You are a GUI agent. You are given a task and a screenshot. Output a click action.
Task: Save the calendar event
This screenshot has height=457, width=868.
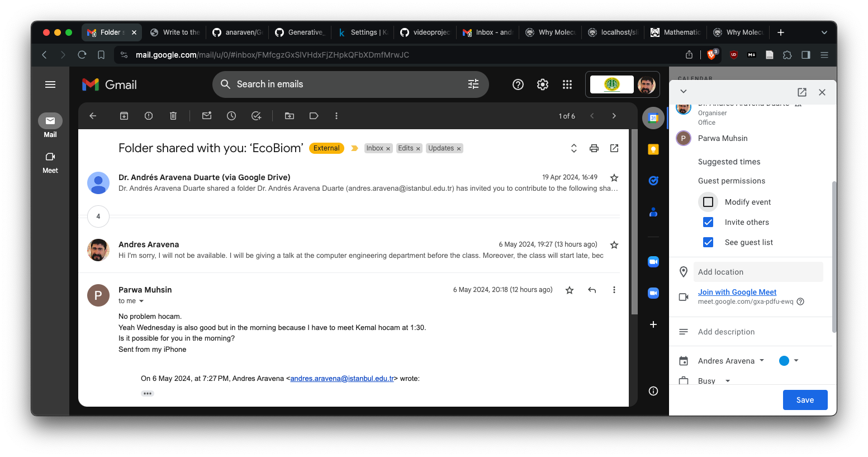coord(805,400)
